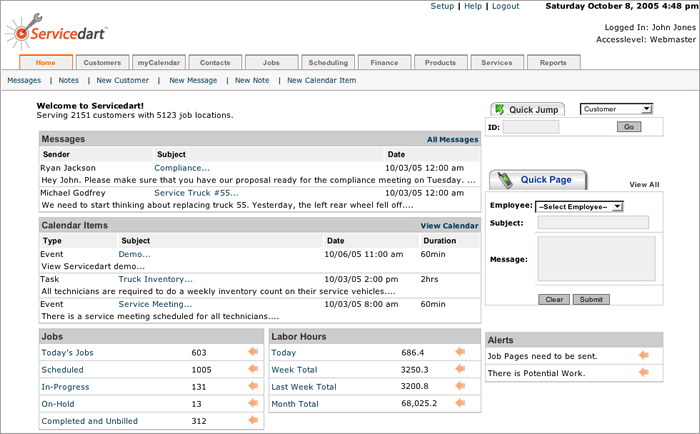Click the arrow icon for Week Total hours
The height and width of the screenshot is (434, 700).
pos(460,369)
